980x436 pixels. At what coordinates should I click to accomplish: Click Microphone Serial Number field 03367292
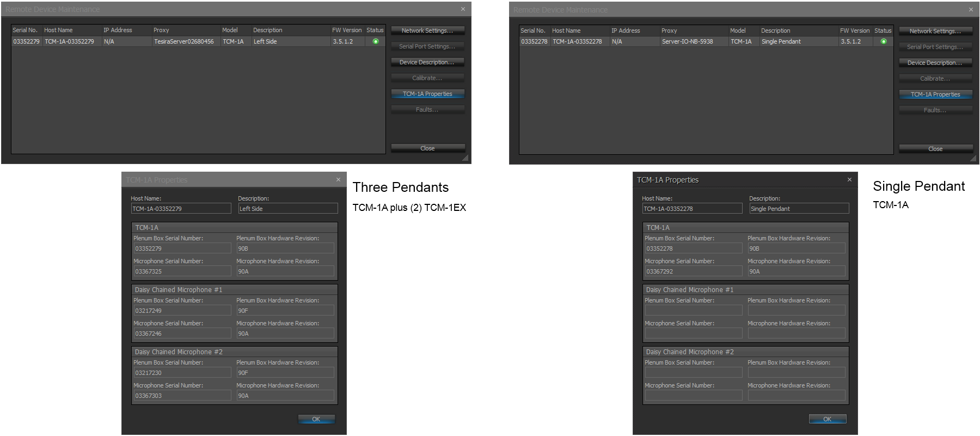coord(694,271)
